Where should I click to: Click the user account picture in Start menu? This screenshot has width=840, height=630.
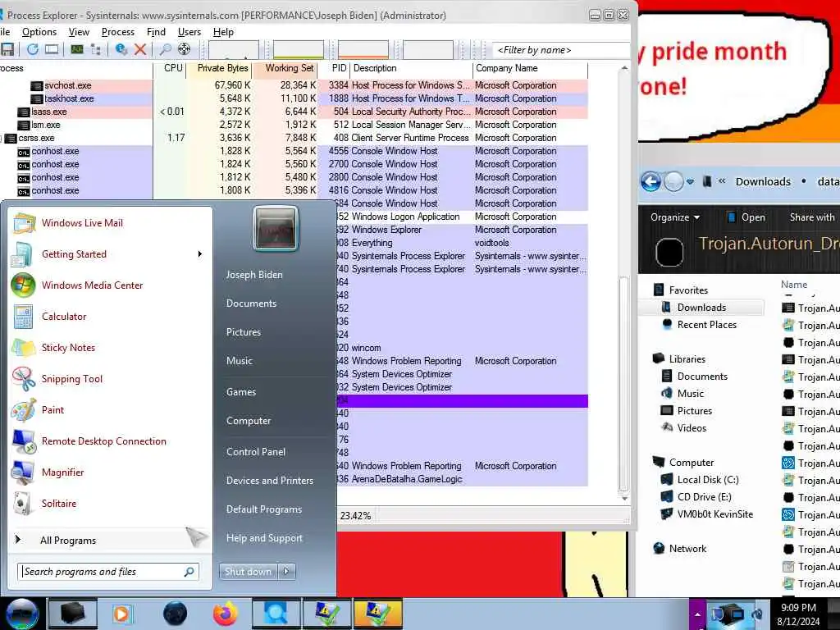click(x=276, y=229)
